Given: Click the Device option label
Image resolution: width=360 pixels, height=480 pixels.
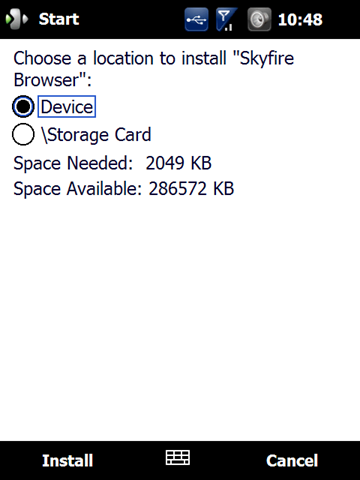Looking at the screenshot, I should [x=67, y=107].
